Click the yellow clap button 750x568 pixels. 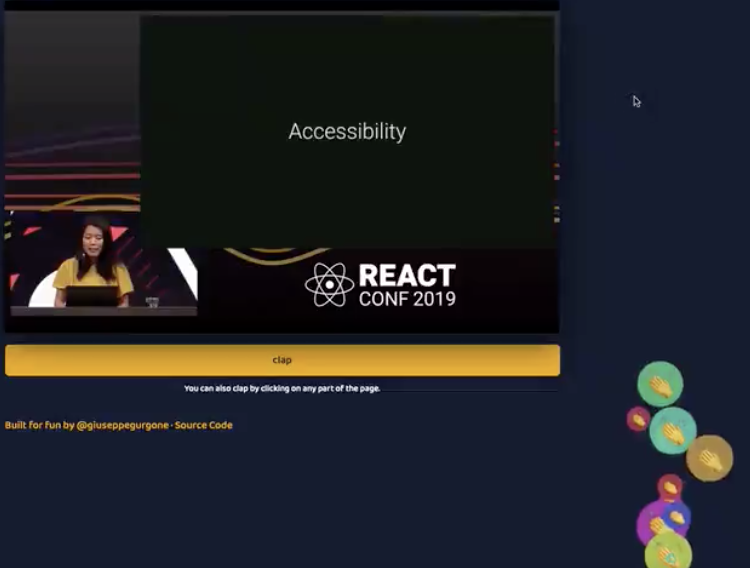(282, 360)
